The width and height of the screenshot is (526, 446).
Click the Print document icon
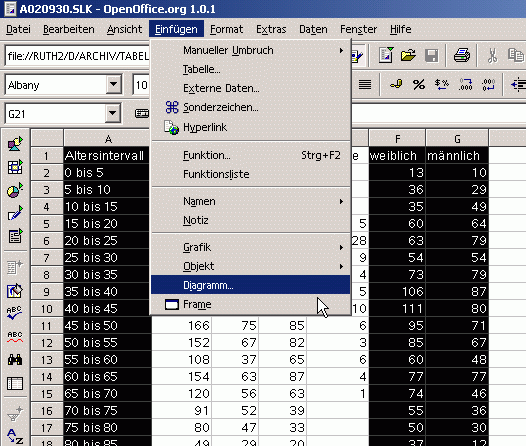click(x=462, y=55)
